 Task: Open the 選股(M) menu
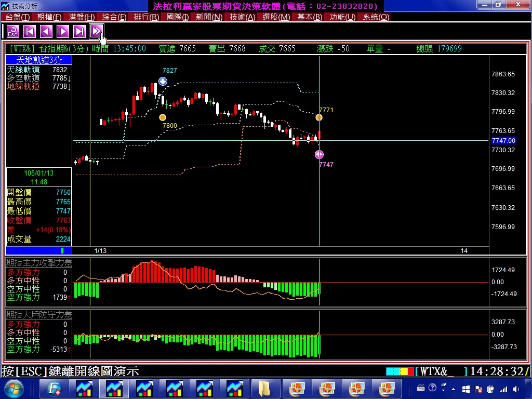click(x=276, y=17)
